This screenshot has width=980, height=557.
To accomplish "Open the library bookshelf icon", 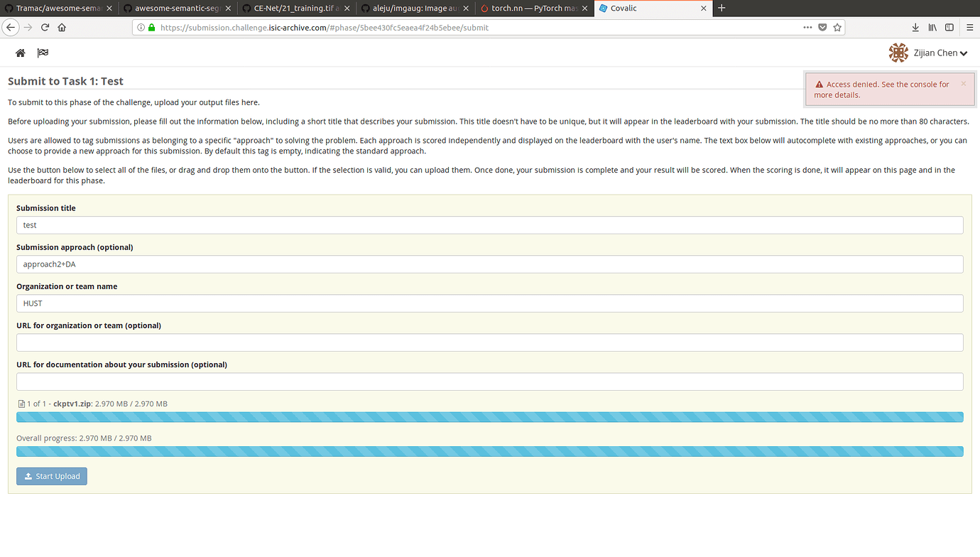I will [932, 28].
